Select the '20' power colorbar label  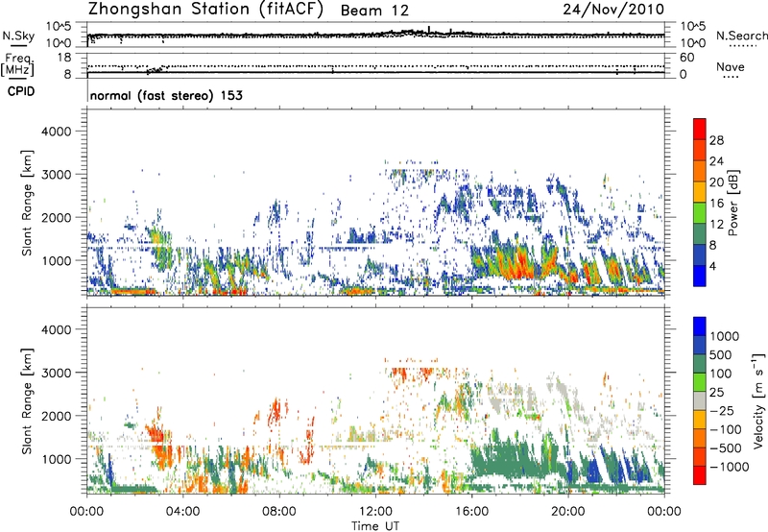pyautogui.click(x=716, y=182)
